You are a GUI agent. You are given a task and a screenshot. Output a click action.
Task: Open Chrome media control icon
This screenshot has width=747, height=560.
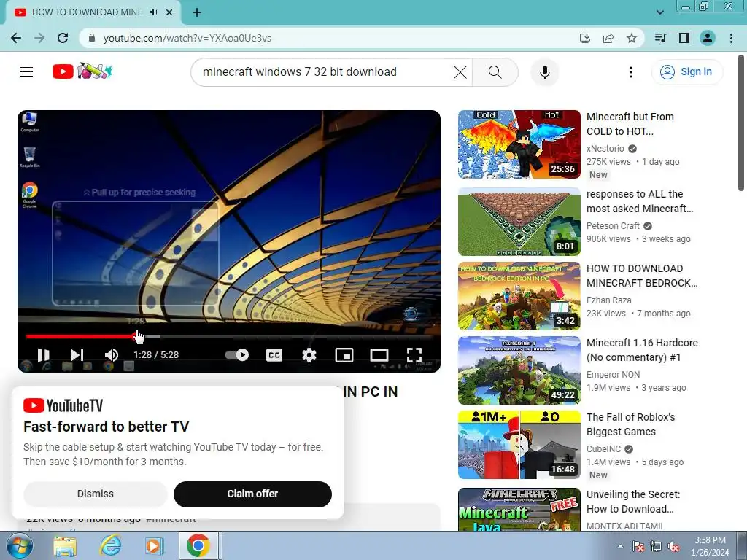point(660,38)
